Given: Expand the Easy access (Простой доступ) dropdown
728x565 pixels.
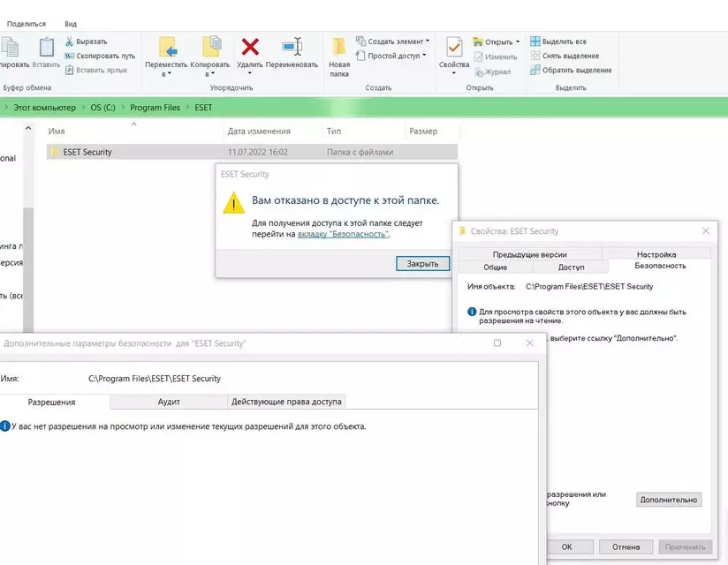Looking at the screenshot, I should tap(424, 56).
